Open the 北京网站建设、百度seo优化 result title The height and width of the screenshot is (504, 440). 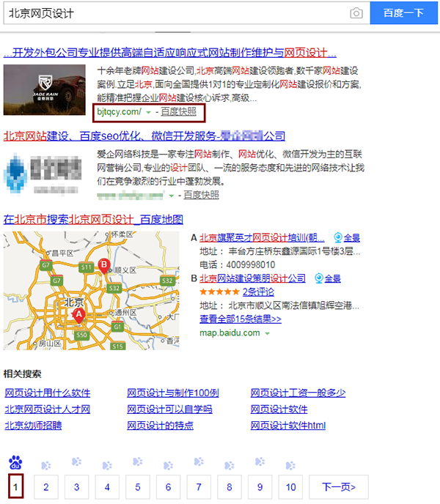coord(144,136)
